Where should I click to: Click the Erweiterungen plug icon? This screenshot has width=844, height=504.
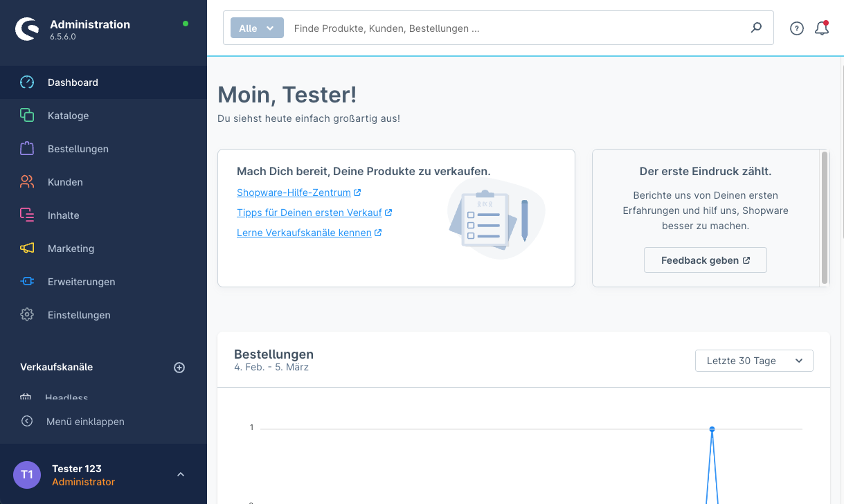[27, 282]
